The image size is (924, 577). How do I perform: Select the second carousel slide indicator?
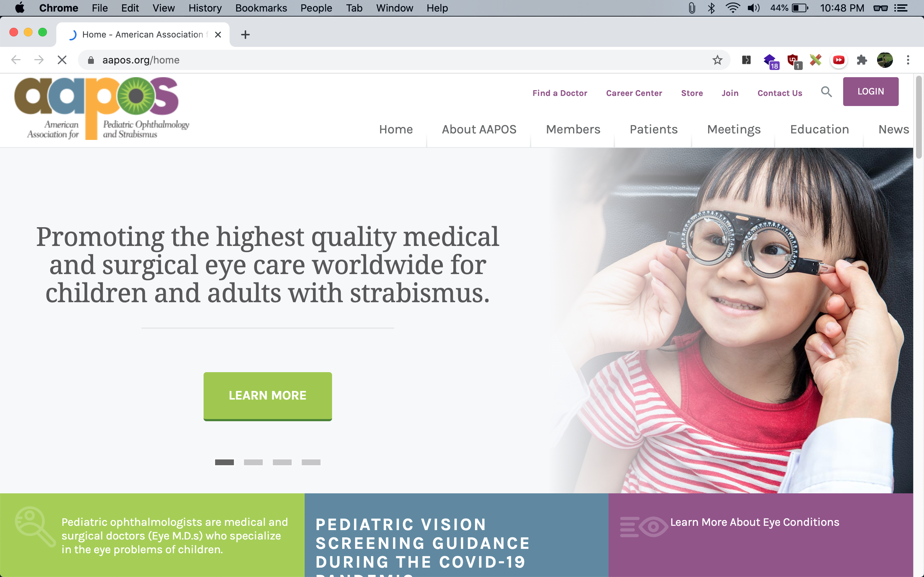pos(253,462)
